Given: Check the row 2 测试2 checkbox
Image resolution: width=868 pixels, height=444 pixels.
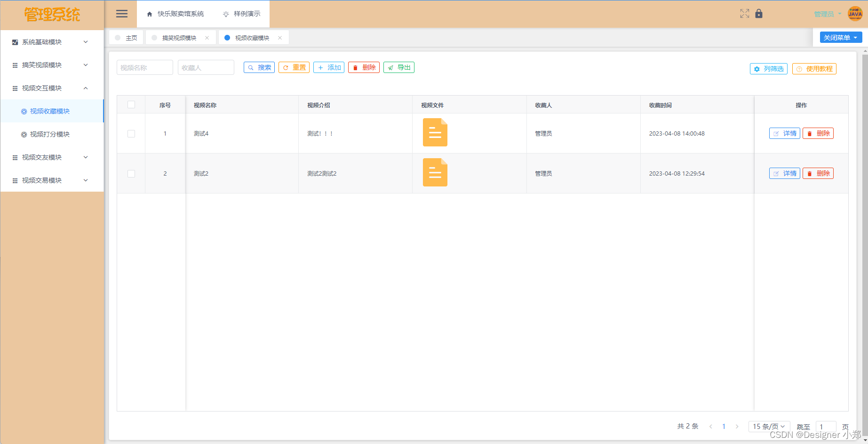Looking at the screenshot, I should (x=131, y=174).
